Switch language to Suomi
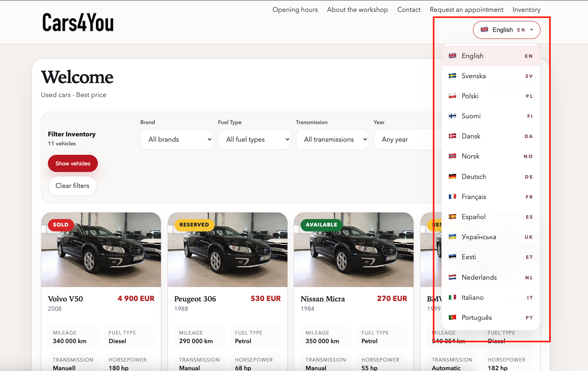 491,116
